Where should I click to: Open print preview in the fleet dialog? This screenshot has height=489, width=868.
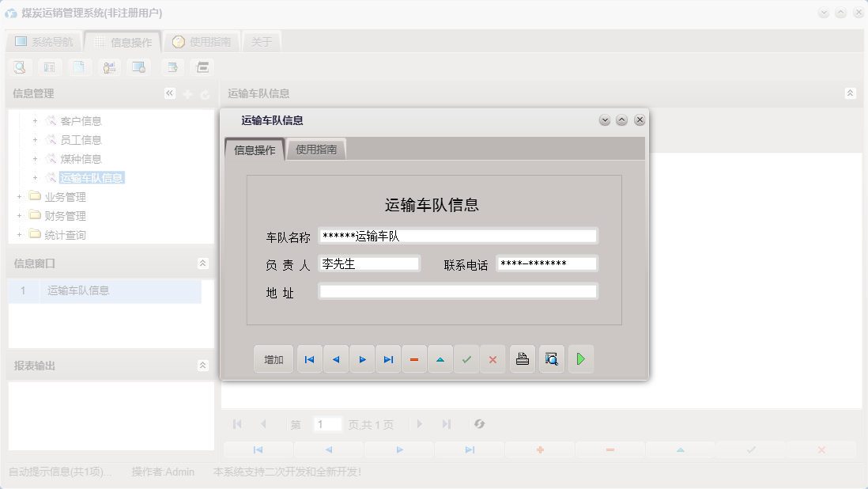click(x=551, y=358)
